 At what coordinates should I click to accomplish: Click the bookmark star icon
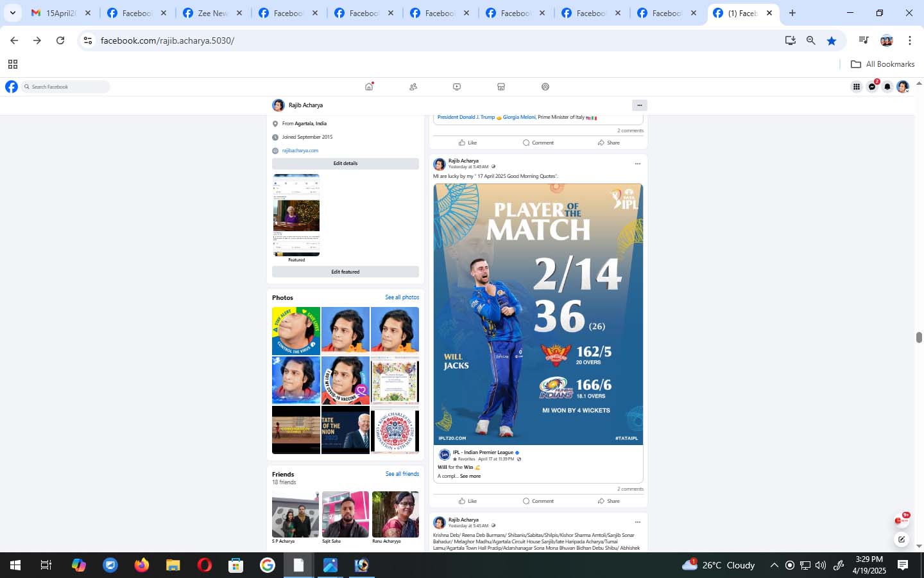(832, 40)
